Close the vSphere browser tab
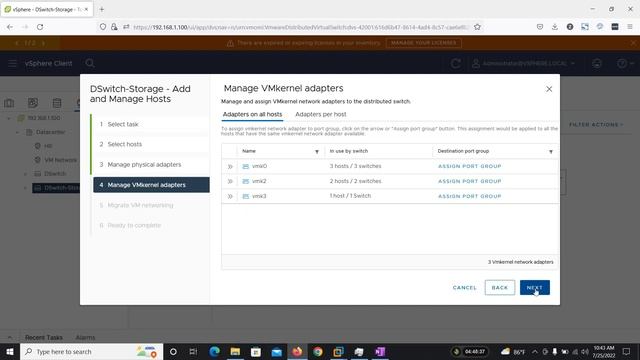The width and height of the screenshot is (640, 360). point(86,9)
